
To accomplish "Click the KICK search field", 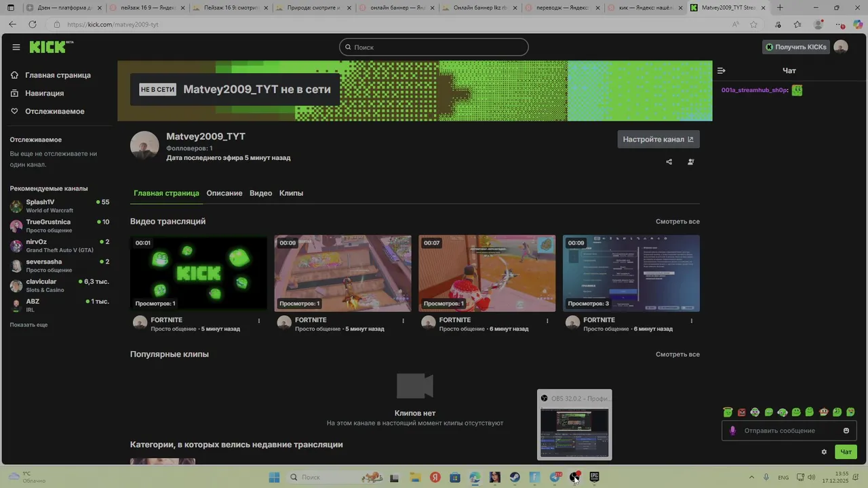I will click(434, 47).
